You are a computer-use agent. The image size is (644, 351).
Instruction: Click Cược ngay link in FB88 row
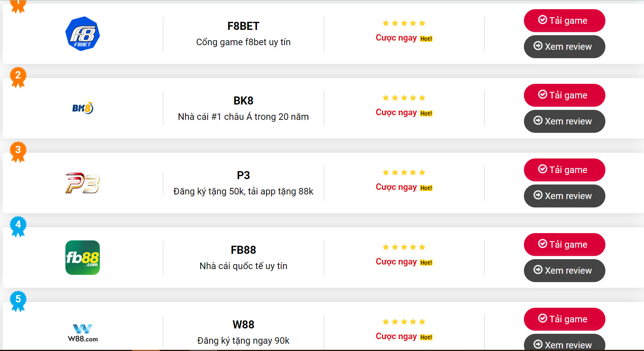pyautogui.click(x=397, y=262)
